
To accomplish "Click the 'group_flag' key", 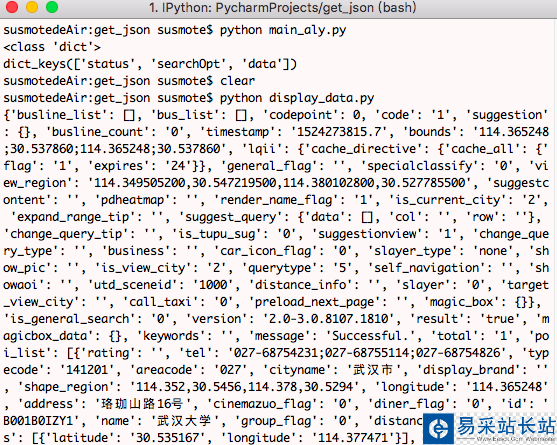I will click(x=276, y=421).
